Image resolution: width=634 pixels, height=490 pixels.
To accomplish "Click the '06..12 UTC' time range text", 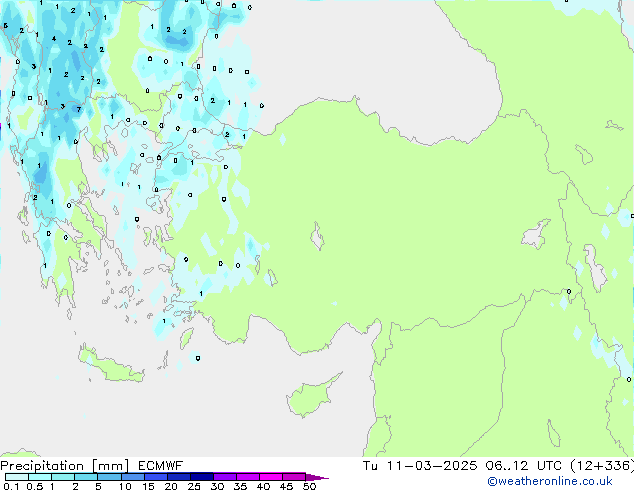I will pyautogui.click(x=524, y=466).
